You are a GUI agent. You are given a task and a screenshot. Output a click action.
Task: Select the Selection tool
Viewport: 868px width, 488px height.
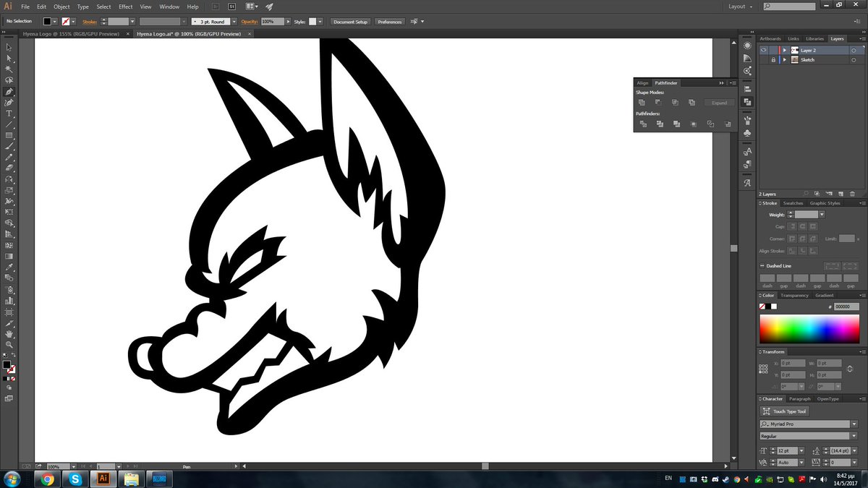9,46
